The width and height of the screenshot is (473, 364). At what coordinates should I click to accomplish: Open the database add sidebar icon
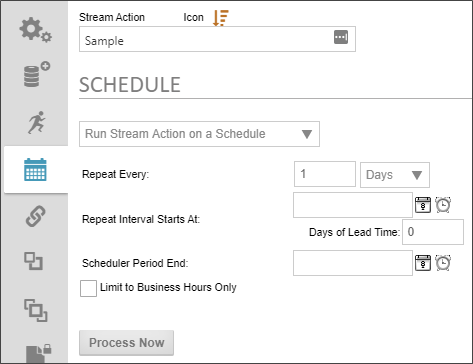click(x=37, y=74)
